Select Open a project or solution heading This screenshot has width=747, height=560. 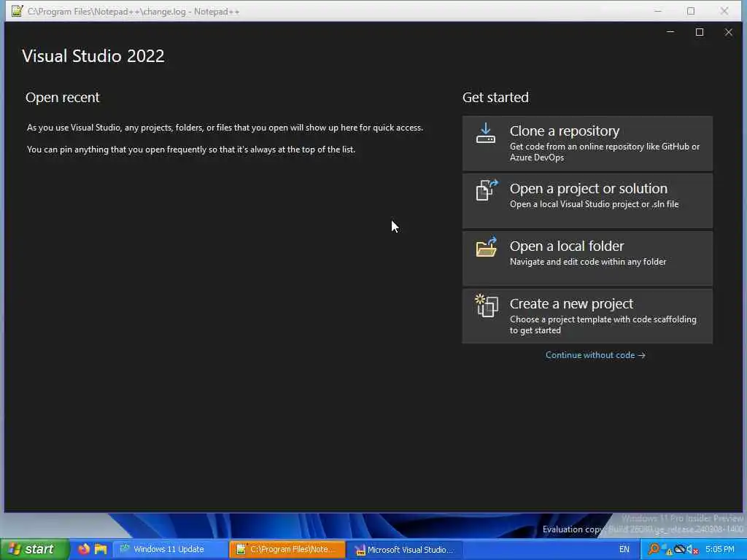(589, 189)
